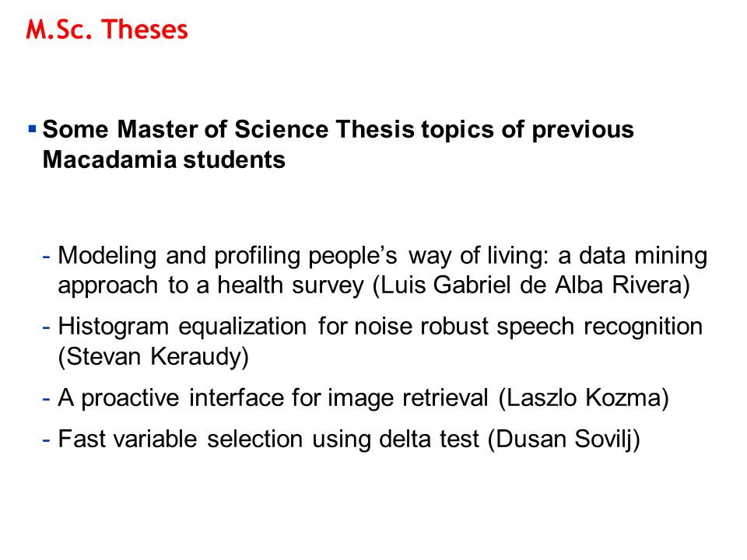Click the words speech recognition

[600, 327]
